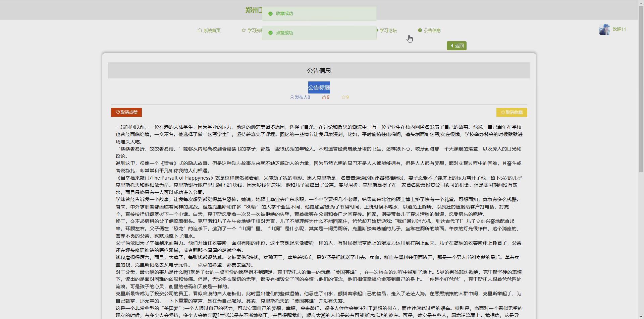Toggle off the favorite via 取消收藏 button

click(512, 112)
